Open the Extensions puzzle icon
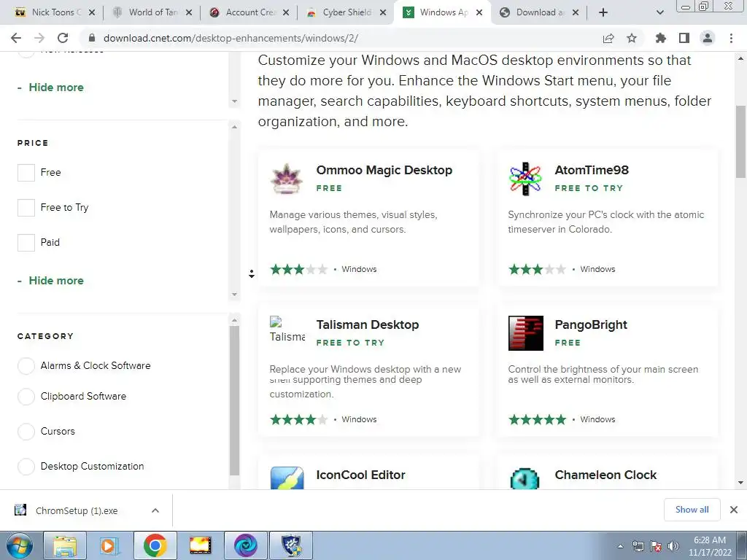Viewport: 747px width, 560px height. tap(661, 38)
